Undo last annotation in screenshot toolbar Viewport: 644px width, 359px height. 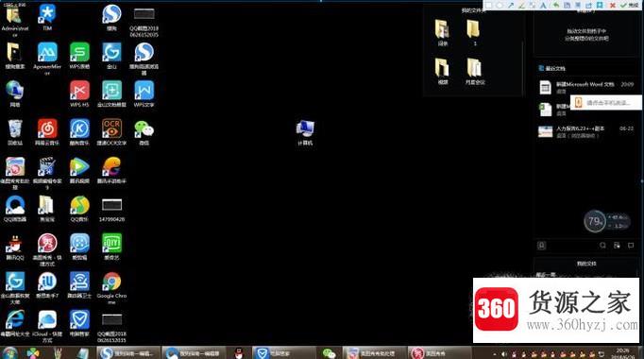556,6
